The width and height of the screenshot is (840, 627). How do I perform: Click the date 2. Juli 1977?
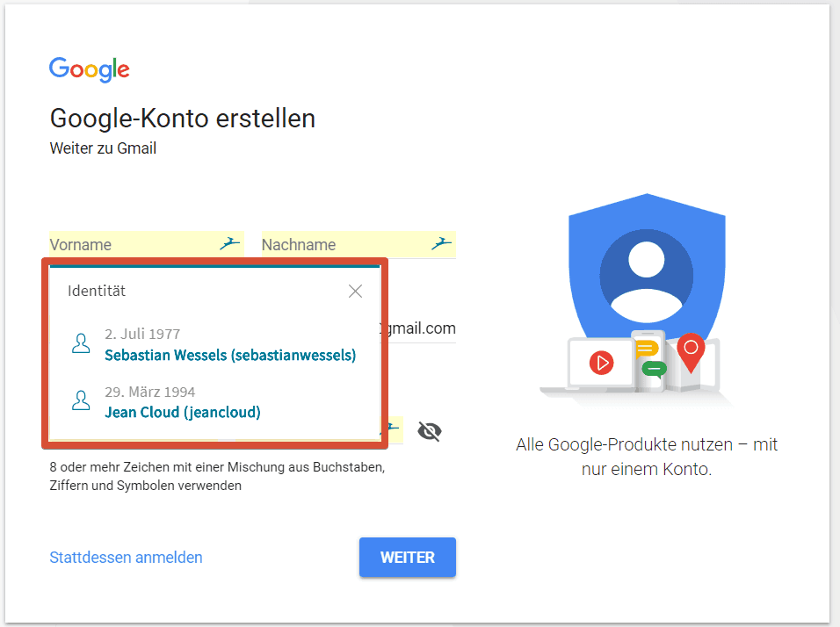142,334
